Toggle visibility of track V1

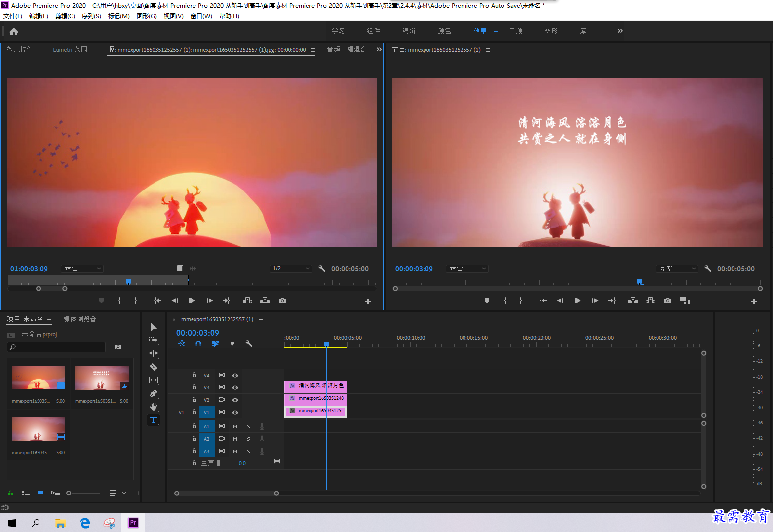point(235,413)
